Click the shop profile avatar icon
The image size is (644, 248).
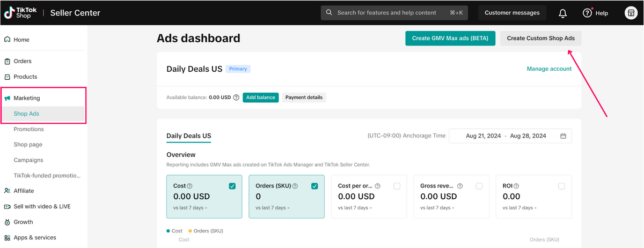pyautogui.click(x=631, y=13)
